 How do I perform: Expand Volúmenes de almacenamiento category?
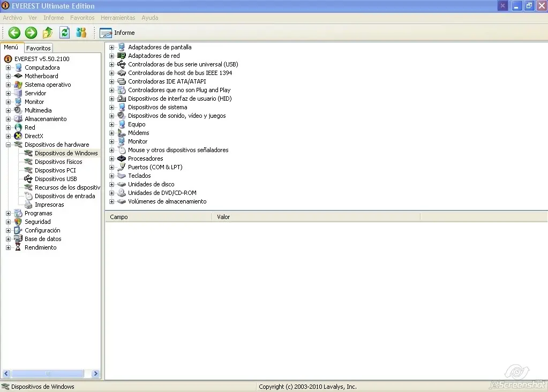tap(111, 201)
